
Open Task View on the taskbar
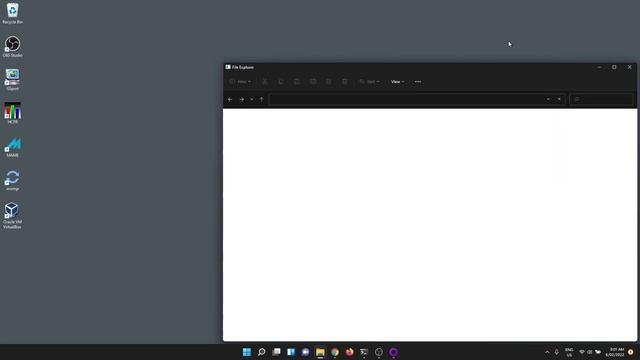[276, 352]
